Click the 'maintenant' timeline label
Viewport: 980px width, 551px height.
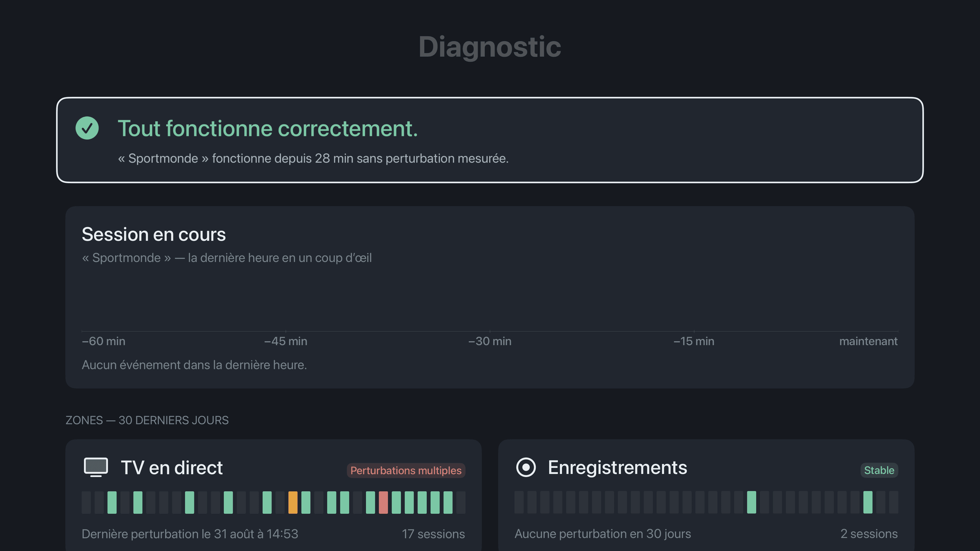coord(869,341)
